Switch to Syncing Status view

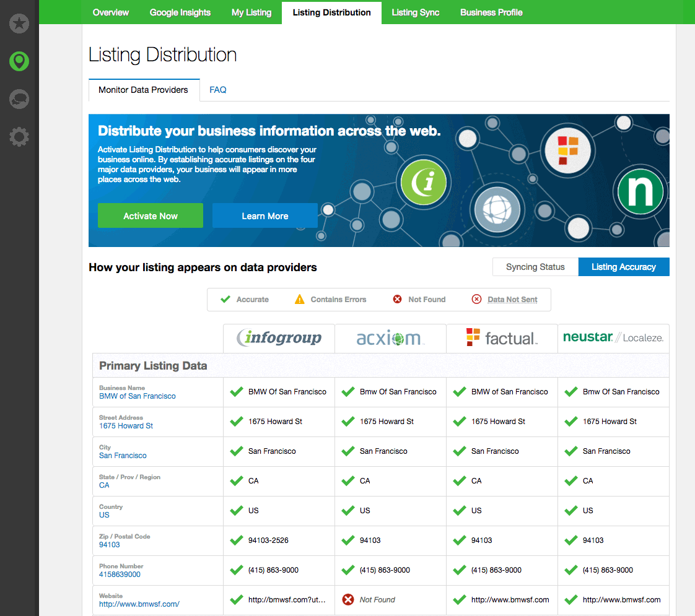pos(535,267)
